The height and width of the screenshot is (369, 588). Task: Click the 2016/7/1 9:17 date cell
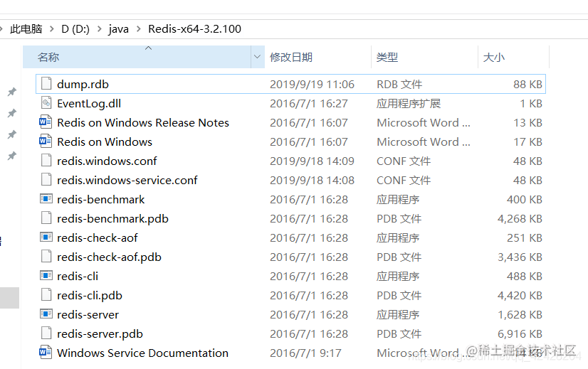tap(305, 353)
